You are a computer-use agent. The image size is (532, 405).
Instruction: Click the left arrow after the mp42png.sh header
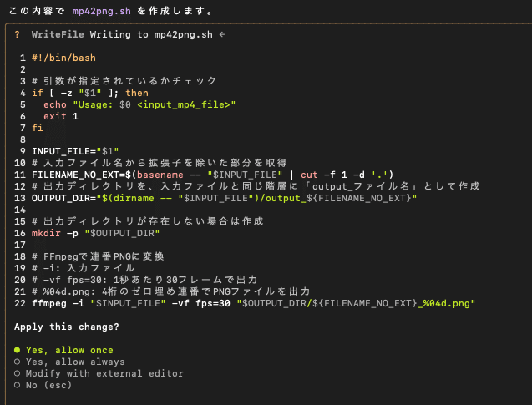(x=220, y=35)
